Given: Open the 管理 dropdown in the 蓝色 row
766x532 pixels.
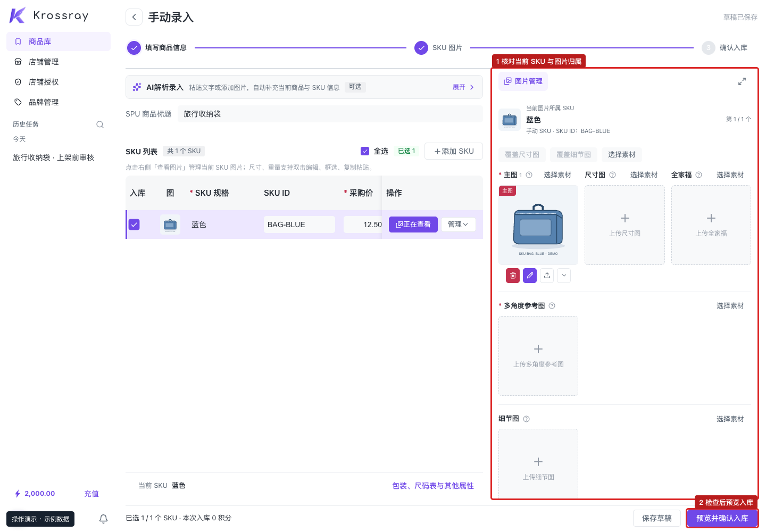Looking at the screenshot, I should click(x=458, y=225).
